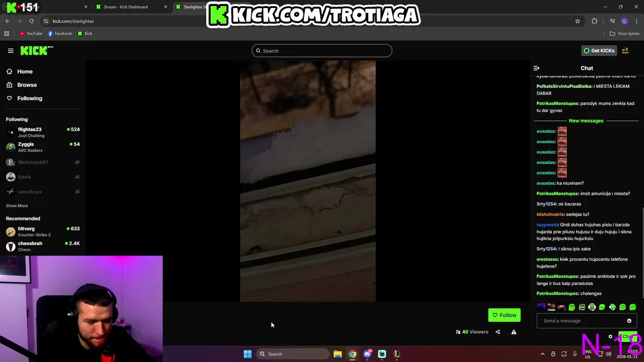Screen dimensions: 644x362
Task: Follow the channel with green Follow button
Action: tap(504, 315)
